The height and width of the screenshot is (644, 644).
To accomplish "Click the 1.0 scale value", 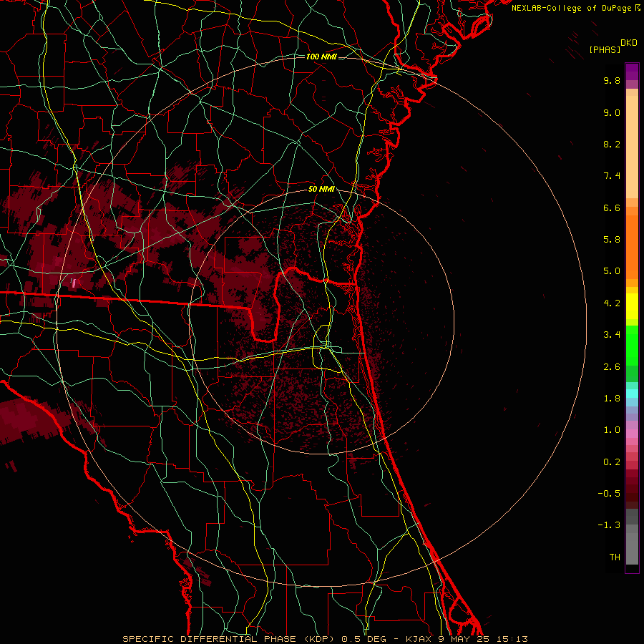I will 612,430.
